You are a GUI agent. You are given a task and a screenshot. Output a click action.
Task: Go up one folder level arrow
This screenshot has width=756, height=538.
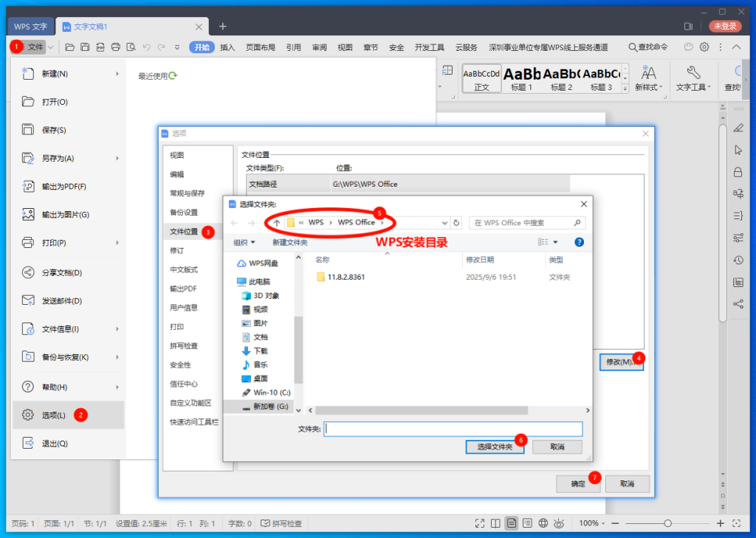pos(276,222)
